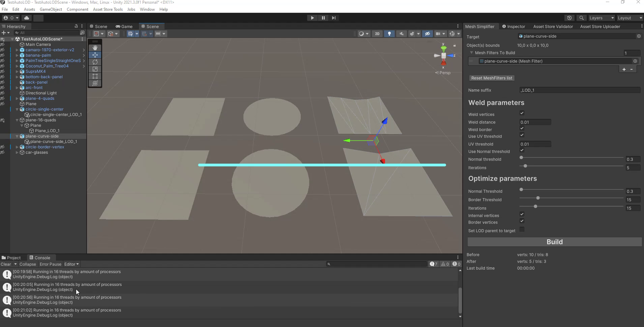
Task: Click the Optimize Iterations slider handle
Action: point(535,206)
